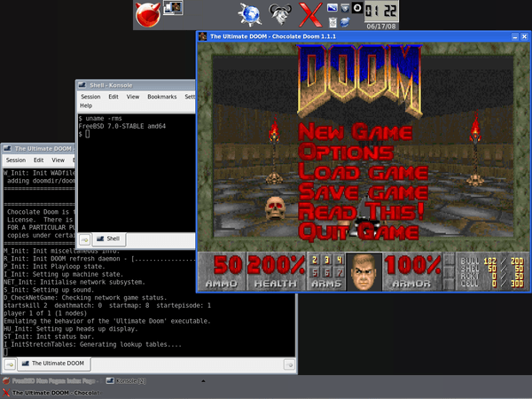Select Options in the DOOM menu
Screen dimensions: 532x399
tap(346, 152)
